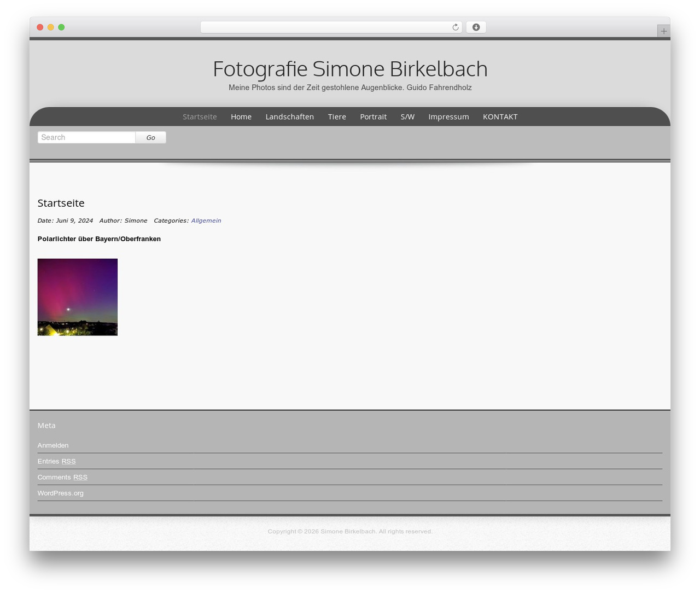The height and width of the screenshot is (593, 700).
Task: Select the Tiere menu item
Action: click(337, 117)
